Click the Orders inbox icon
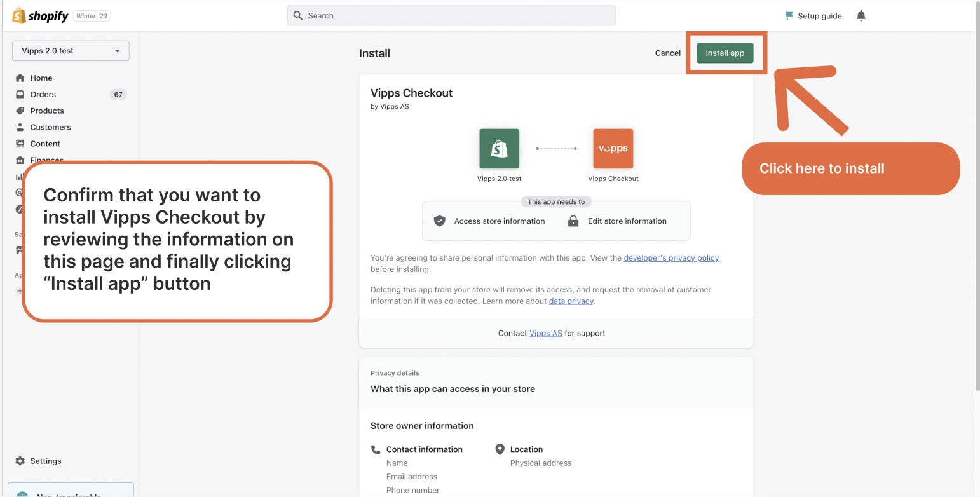The image size is (980, 497). pyautogui.click(x=20, y=94)
